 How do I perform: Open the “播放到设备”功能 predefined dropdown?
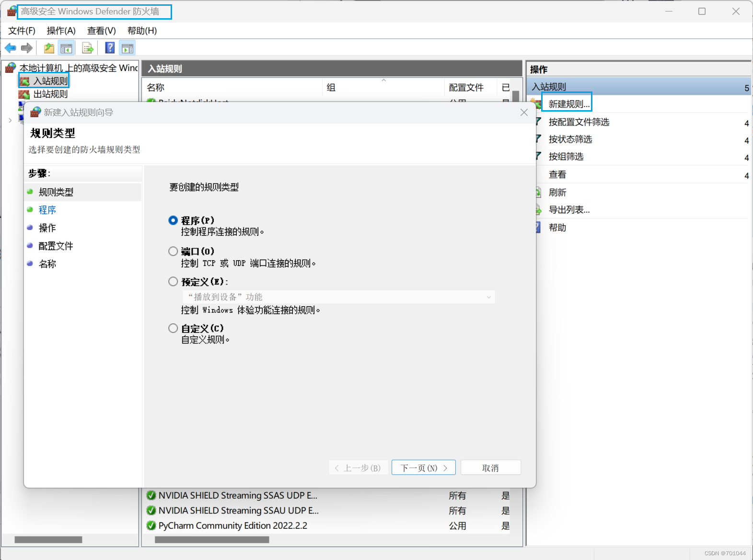[338, 297]
